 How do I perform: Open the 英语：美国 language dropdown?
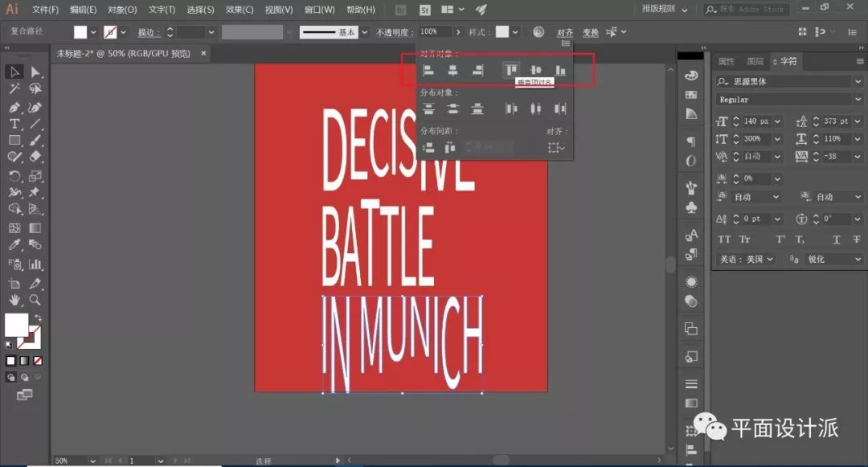point(745,260)
